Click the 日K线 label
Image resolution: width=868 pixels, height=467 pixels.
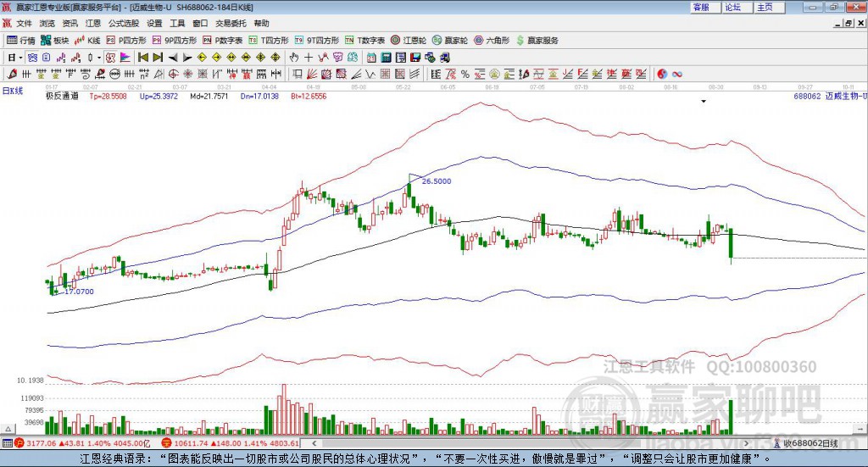coord(13,92)
